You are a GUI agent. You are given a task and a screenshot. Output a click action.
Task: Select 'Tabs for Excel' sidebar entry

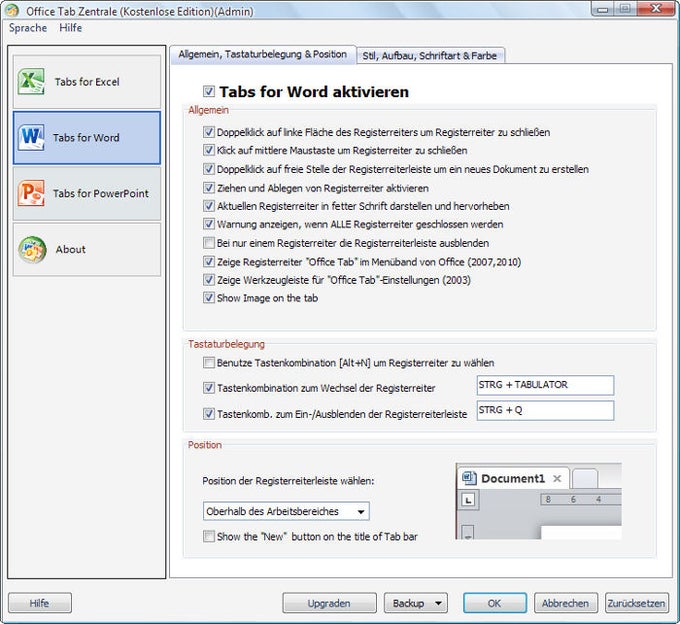click(87, 82)
